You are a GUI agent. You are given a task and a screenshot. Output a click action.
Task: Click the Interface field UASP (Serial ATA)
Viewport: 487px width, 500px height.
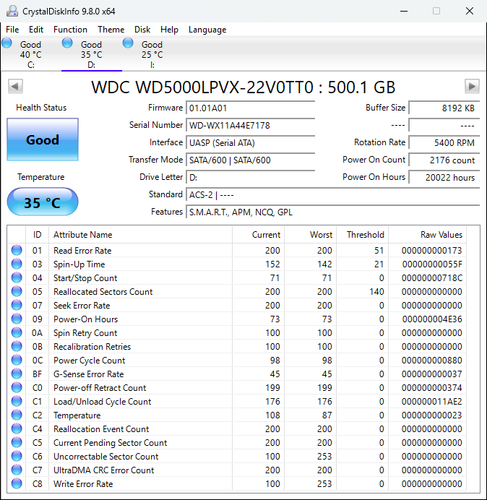[x=250, y=143]
